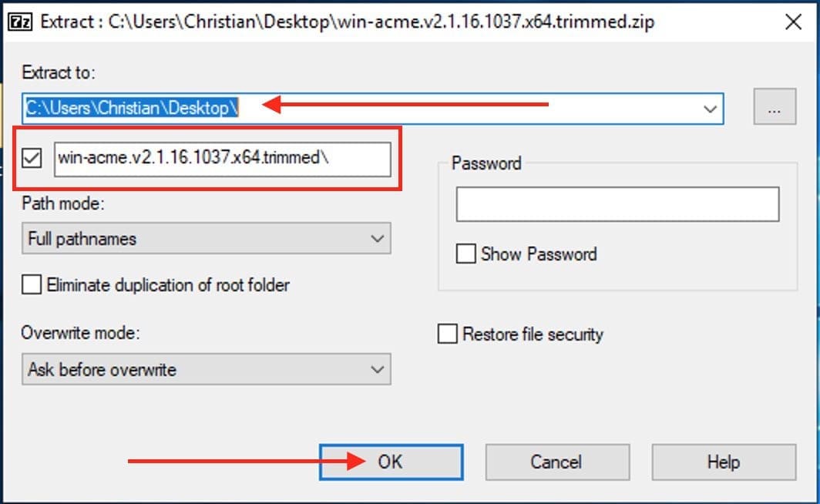Click the win-acme folder name text field
Viewport: 820px width, 504px height.
tap(222, 159)
